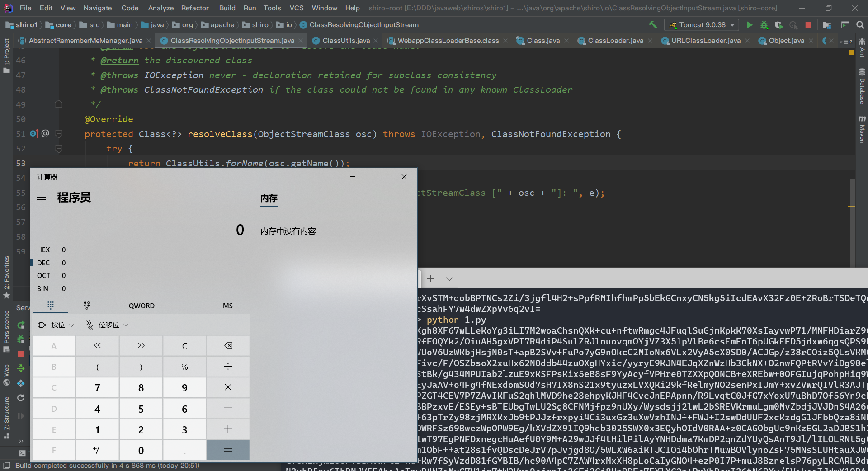The width and height of the screenshot is (868, 471).
Task: Toggle QWORD word size in calculator
Action: [142, 306]
